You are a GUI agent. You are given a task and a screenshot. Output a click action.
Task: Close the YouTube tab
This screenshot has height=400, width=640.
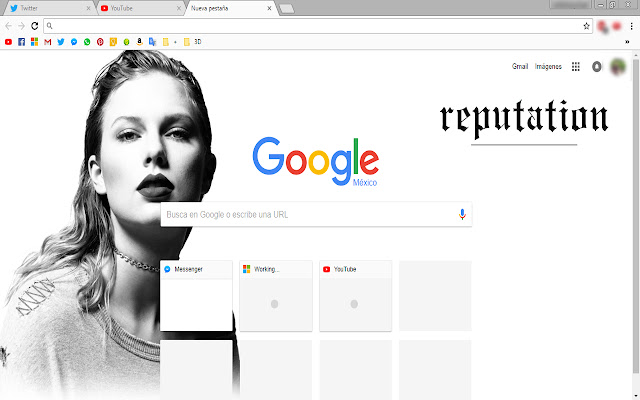179,8
